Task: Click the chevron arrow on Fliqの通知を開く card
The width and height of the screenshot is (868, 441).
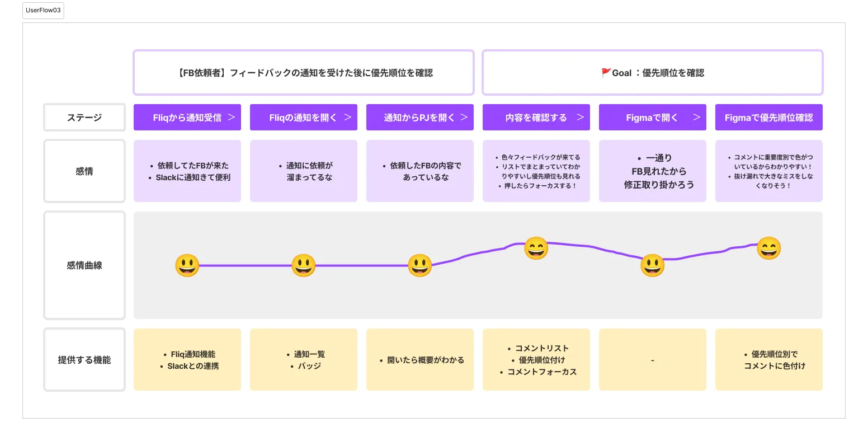Action: pyautogui.click(x=348, y=118)
